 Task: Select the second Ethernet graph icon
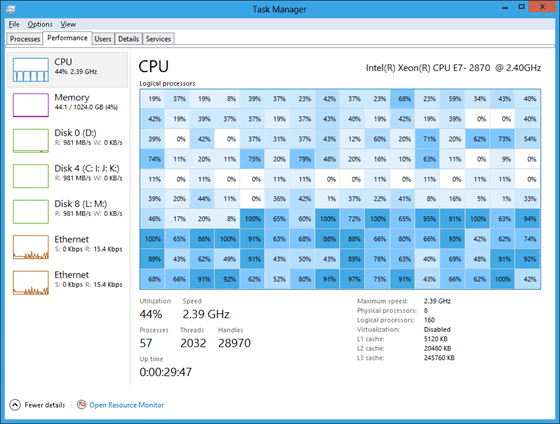(x=31, y=283)
